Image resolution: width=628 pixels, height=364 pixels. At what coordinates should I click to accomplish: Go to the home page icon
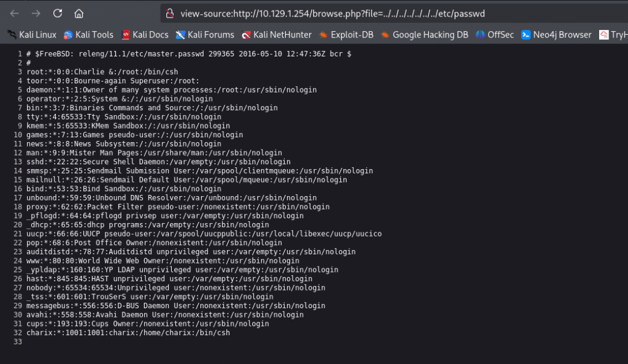click(x=79, y=13)
